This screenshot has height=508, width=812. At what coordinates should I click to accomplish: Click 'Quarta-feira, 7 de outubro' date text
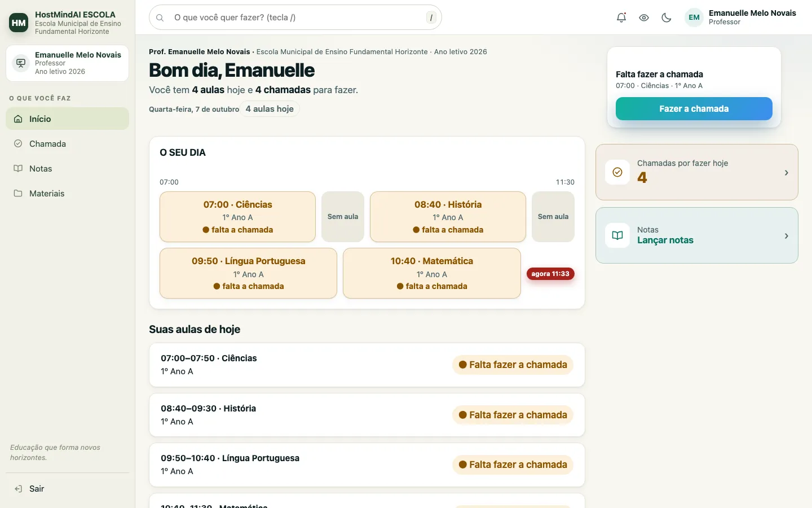(x=194, y=110)
